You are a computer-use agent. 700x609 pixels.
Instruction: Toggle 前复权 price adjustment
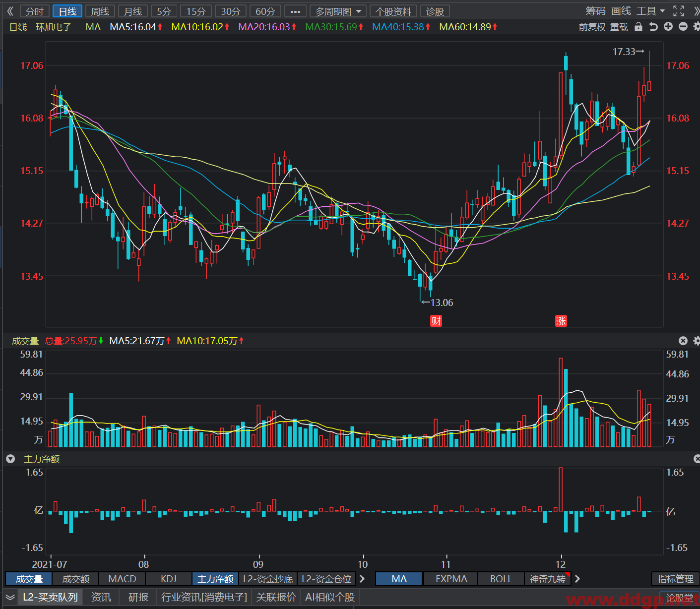[x=592, y=27]
